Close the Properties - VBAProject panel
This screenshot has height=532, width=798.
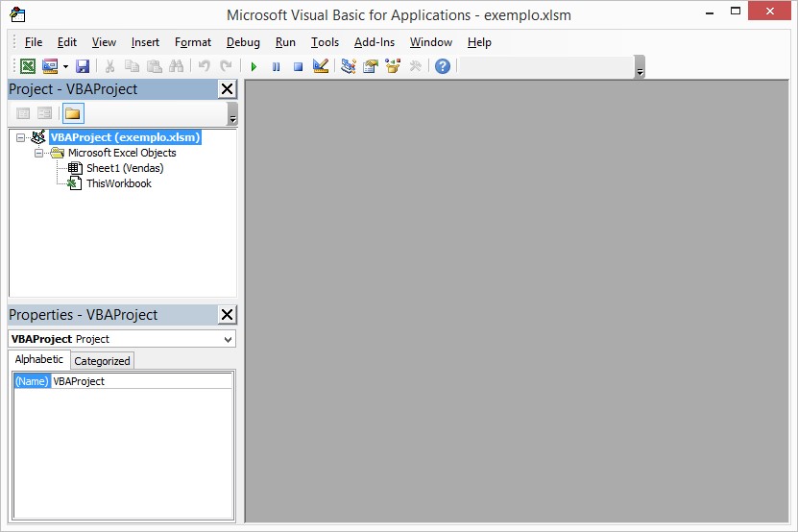pyautogui.click(x=227, y=315)
